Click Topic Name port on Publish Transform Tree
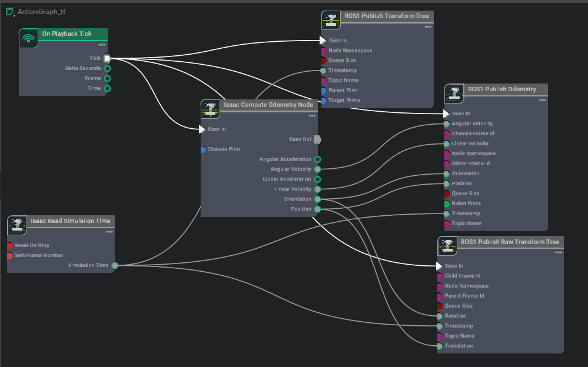 (x=324, y=81)
